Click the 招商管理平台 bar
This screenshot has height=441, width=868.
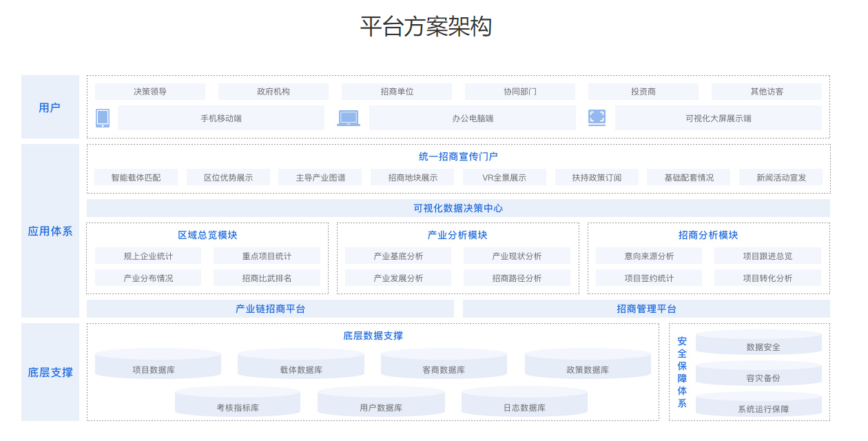coord(646,309)
